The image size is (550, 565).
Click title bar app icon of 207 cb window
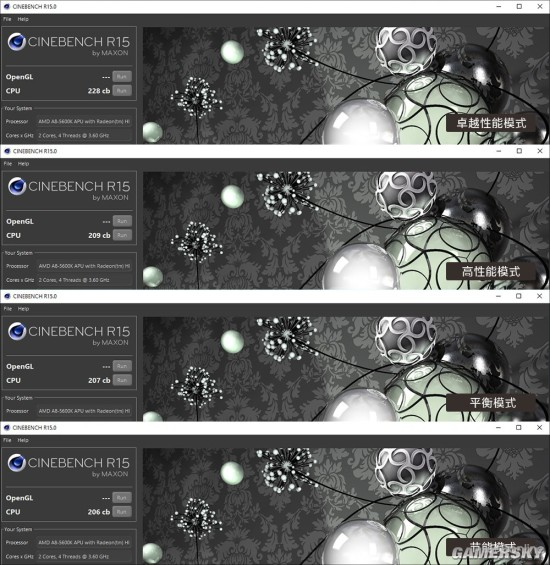click(7, 296)
